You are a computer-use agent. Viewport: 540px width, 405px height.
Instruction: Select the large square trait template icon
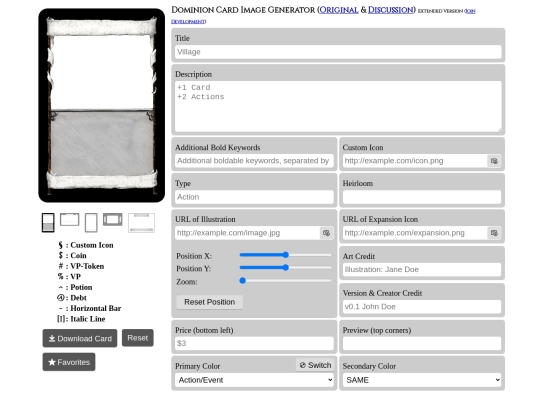142,223
